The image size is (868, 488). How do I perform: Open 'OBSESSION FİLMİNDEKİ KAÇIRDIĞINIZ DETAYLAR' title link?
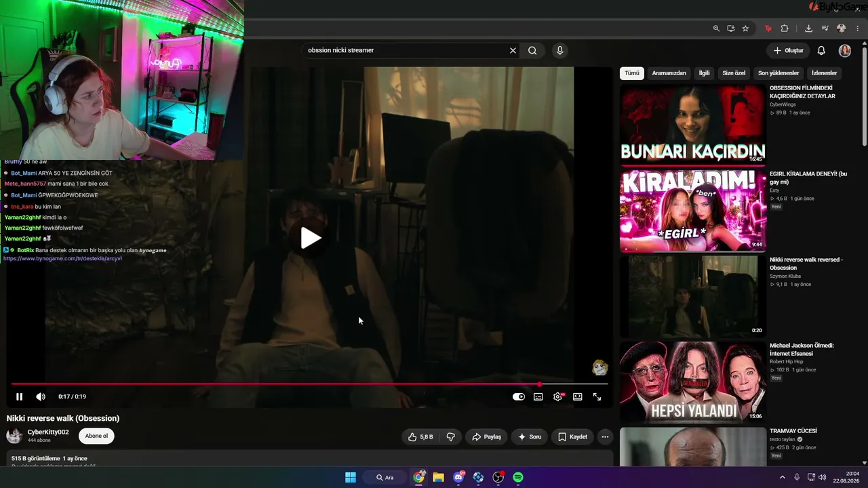click(x=802, y=92)
